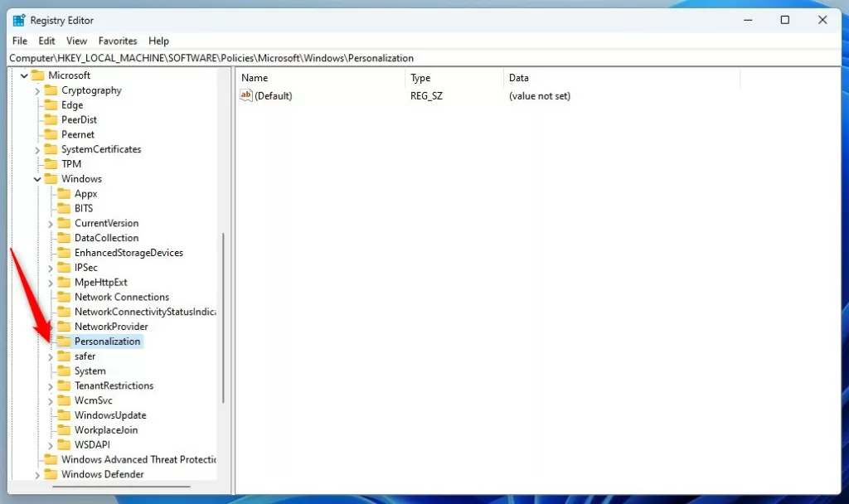Image resolution: width=849 pixels, height=504 pixels.
Task: Click the Appx folder icon
Action: tap(64, 193)
